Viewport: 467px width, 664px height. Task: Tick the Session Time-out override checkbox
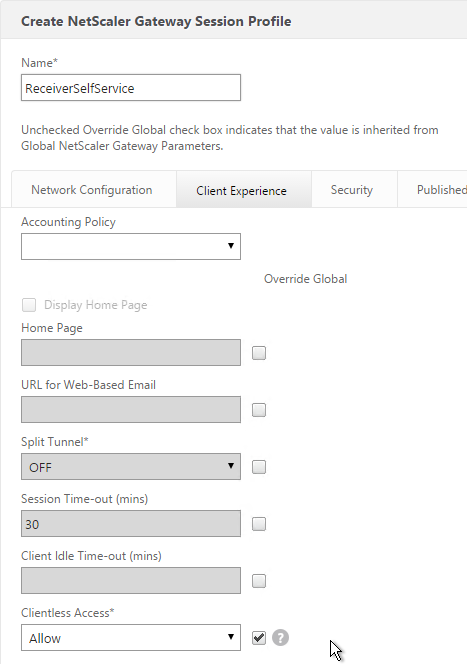[259, 524]
